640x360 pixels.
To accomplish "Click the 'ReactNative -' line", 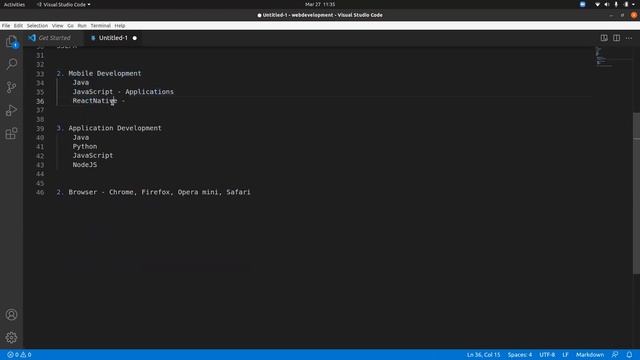I will click(x=99, y=101).
